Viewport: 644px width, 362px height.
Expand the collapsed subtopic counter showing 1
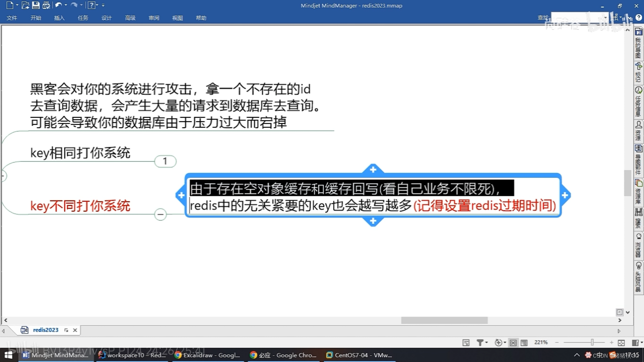165,161
